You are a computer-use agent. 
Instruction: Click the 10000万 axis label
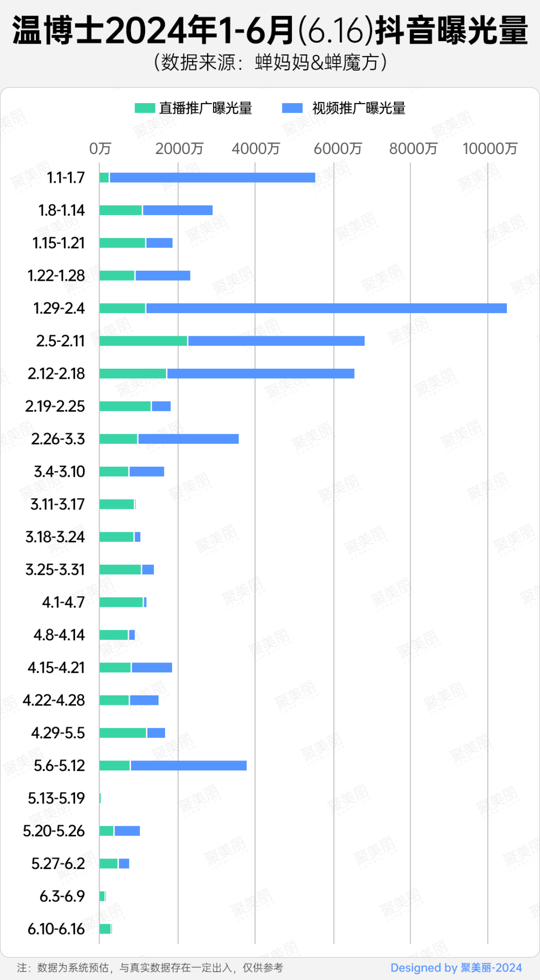[x=489, y=149]
